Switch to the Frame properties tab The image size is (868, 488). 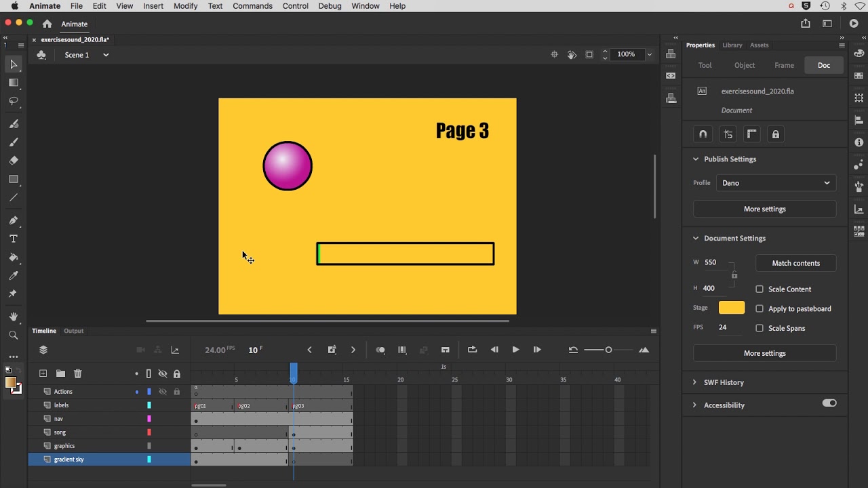[x=785, y=65]
